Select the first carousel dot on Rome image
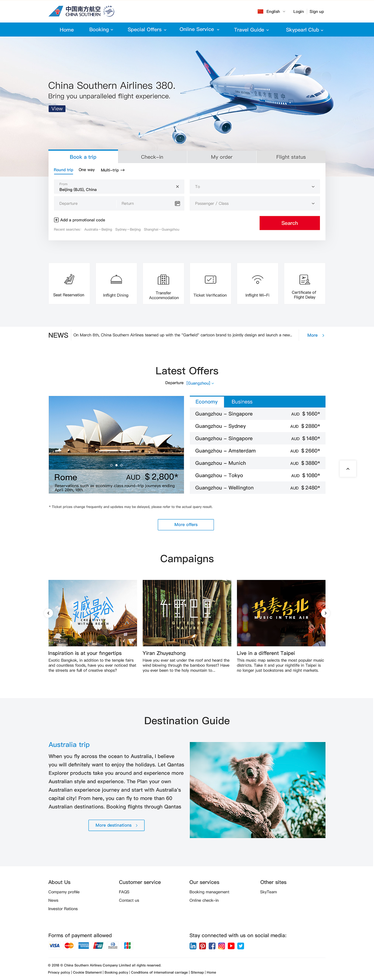 click(112, 465)
